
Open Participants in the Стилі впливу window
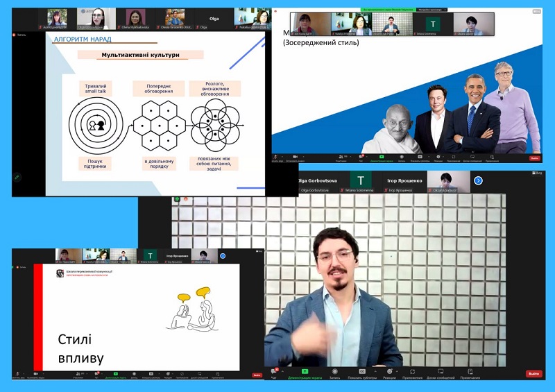[78, 375]
